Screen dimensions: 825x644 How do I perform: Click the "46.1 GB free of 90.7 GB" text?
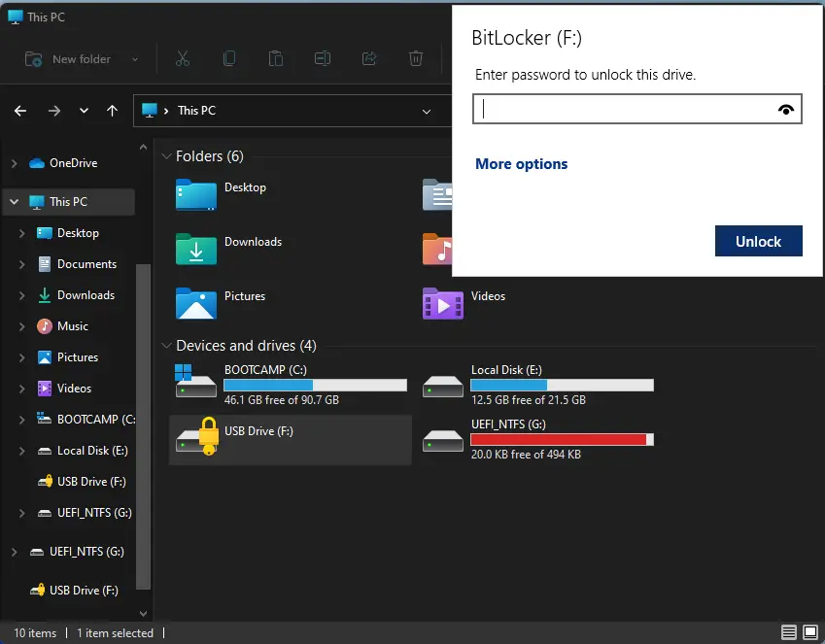[282, 400]
